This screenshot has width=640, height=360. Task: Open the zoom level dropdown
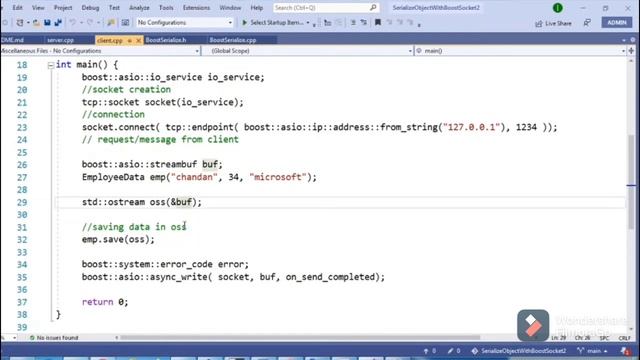coord(14,338)
